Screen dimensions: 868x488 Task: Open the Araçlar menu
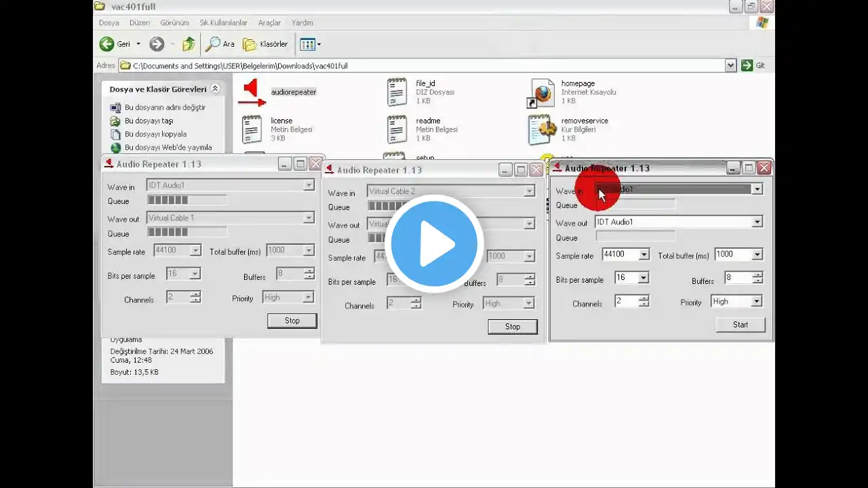click(269, 22)
